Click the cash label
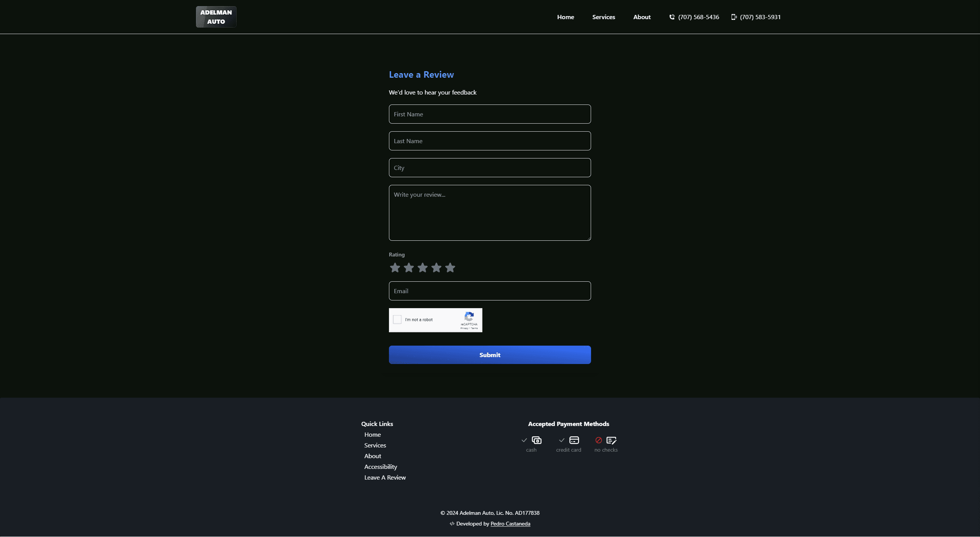Viewport: 980px width, 537px height. pos(531,450)
